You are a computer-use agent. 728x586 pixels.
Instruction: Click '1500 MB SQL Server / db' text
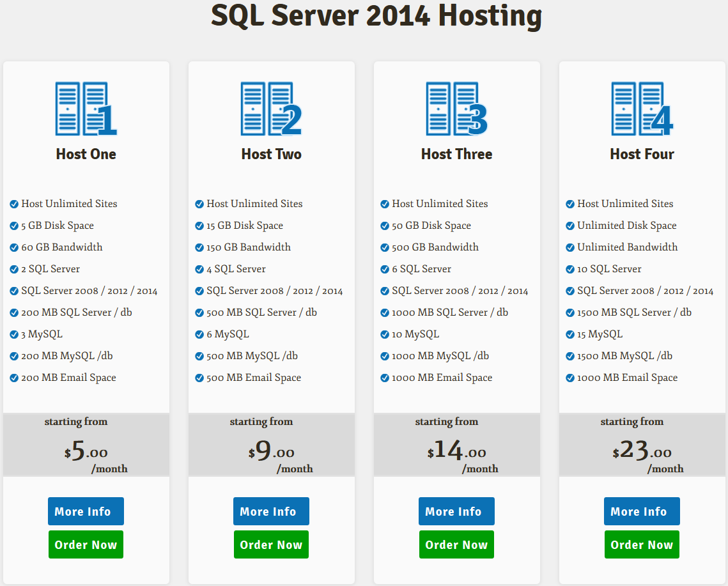point(634,312)
